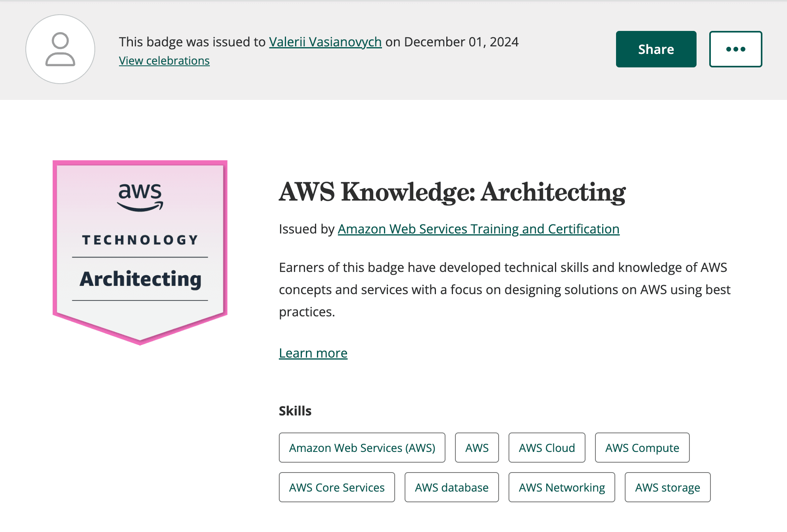This screenshot has height=532, width=787.
Task: Open Amazon Web Services Training and Certification link
Action: (478, 229)
